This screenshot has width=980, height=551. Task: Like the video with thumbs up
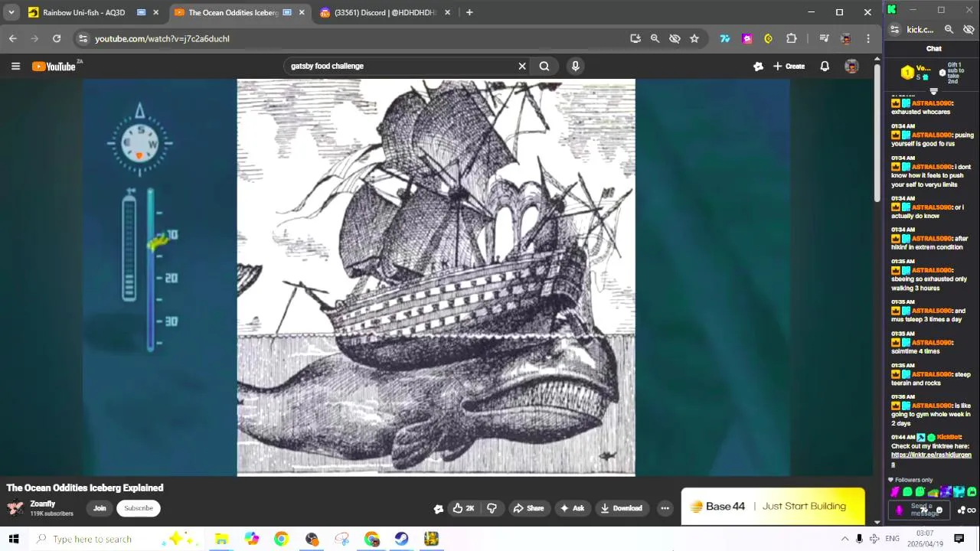pos(463,508)
